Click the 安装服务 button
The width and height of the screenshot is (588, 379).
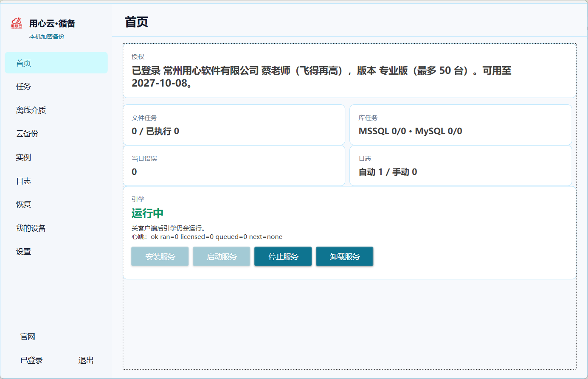coord(160,256)
